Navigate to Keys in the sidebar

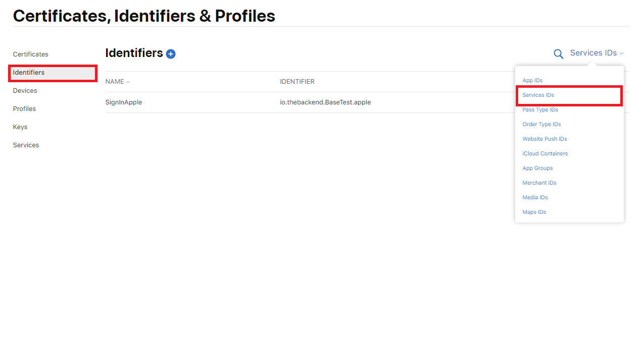click(x=20, y=127)
